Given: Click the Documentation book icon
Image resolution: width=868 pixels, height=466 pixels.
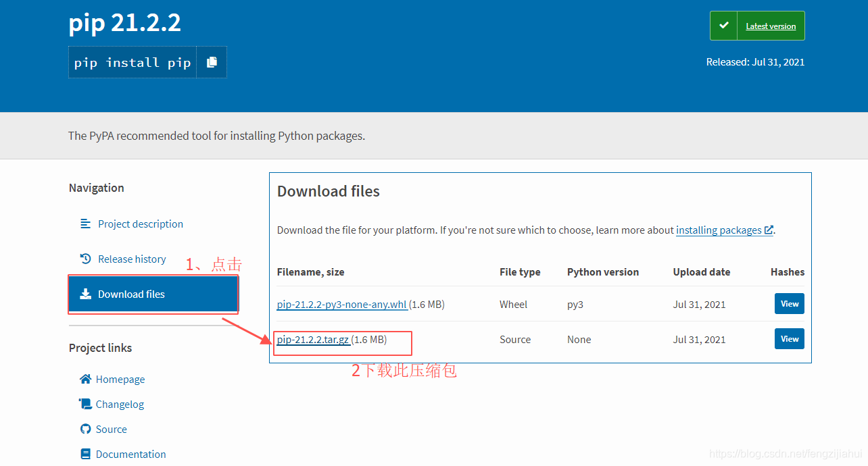Looking at the screenshot, I should coord(85,454).
